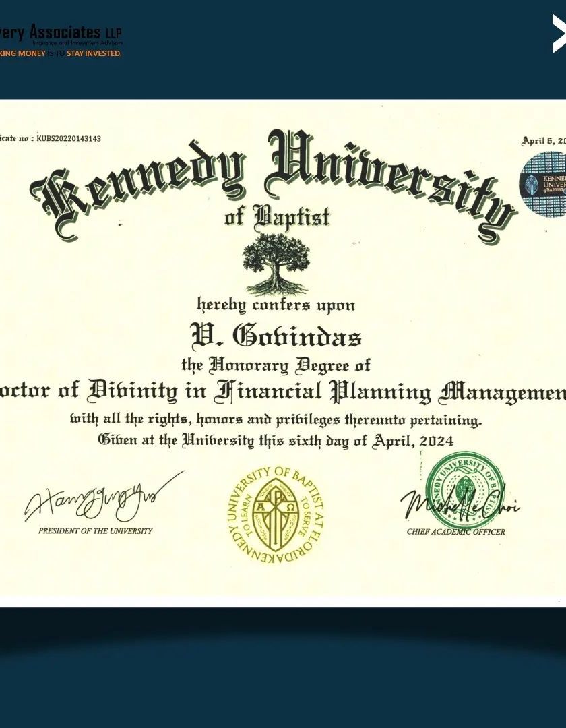
Task: Click the 'PRESIDENT OF THE UNIVERSITY' label
Action: (95, 530)
